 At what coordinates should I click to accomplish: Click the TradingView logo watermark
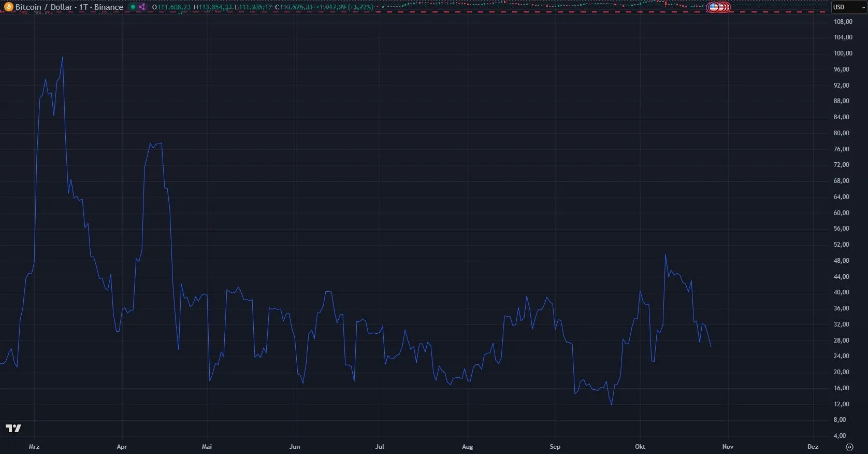pyautogui.click(x=13, y=428)
